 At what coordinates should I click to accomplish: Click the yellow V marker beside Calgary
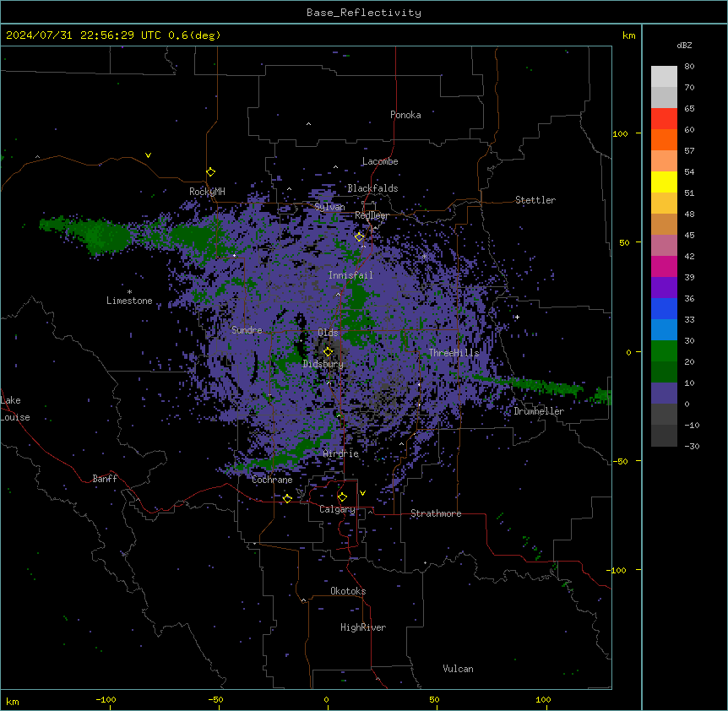(x=362, y=493)
